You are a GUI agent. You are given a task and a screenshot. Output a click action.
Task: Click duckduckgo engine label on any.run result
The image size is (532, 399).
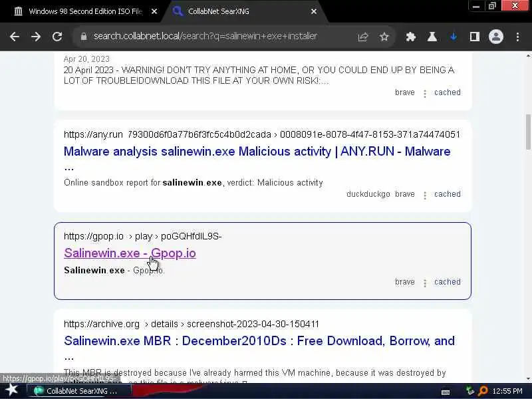pos(368,194)
